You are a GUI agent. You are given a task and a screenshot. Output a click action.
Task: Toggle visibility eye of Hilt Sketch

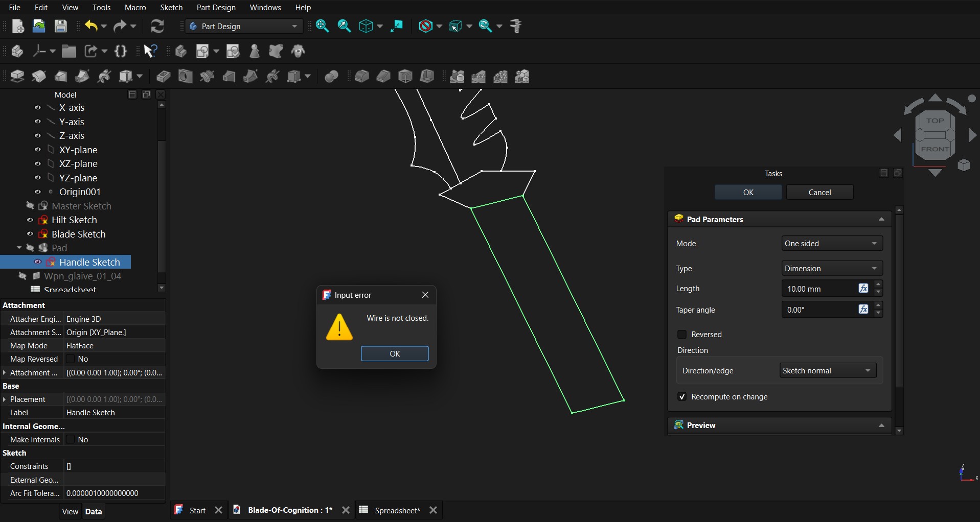pos(30,220)
